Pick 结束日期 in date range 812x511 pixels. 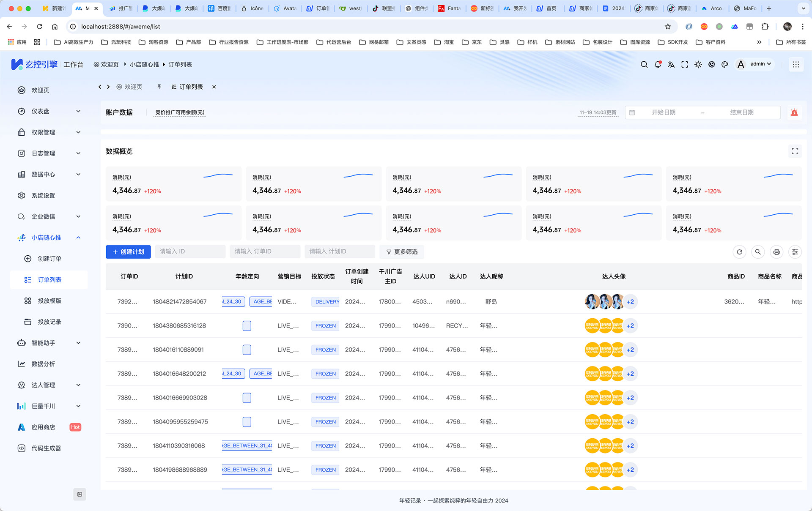tap(741, 112)
